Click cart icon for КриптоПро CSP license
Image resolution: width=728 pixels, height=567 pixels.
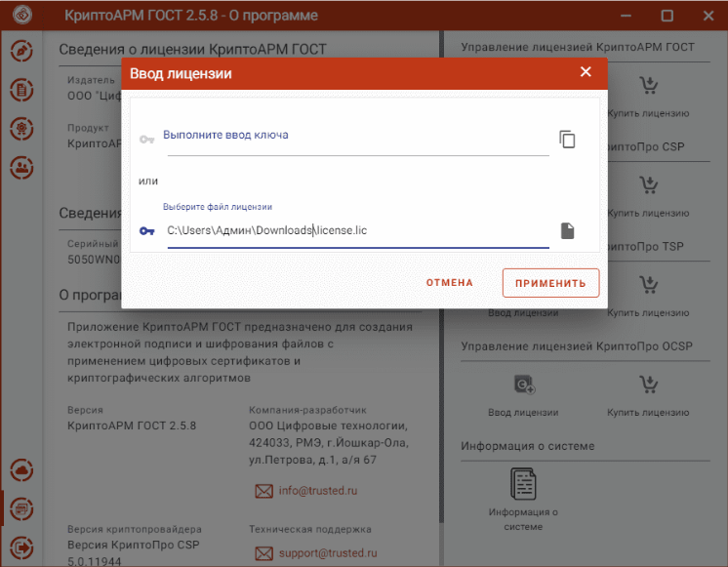[648, 185]
